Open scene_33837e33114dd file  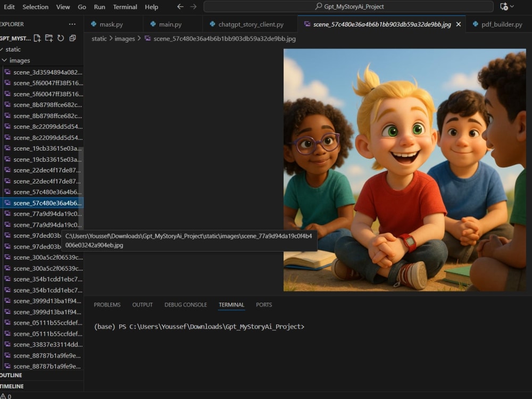[43, 344]
